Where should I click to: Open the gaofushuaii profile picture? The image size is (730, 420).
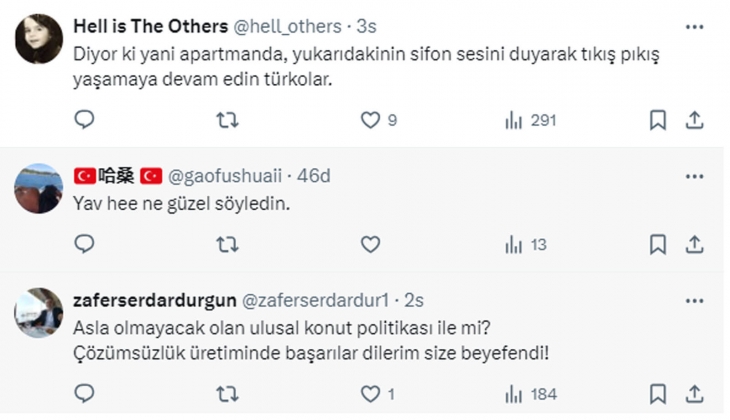[x=39, y=188]
